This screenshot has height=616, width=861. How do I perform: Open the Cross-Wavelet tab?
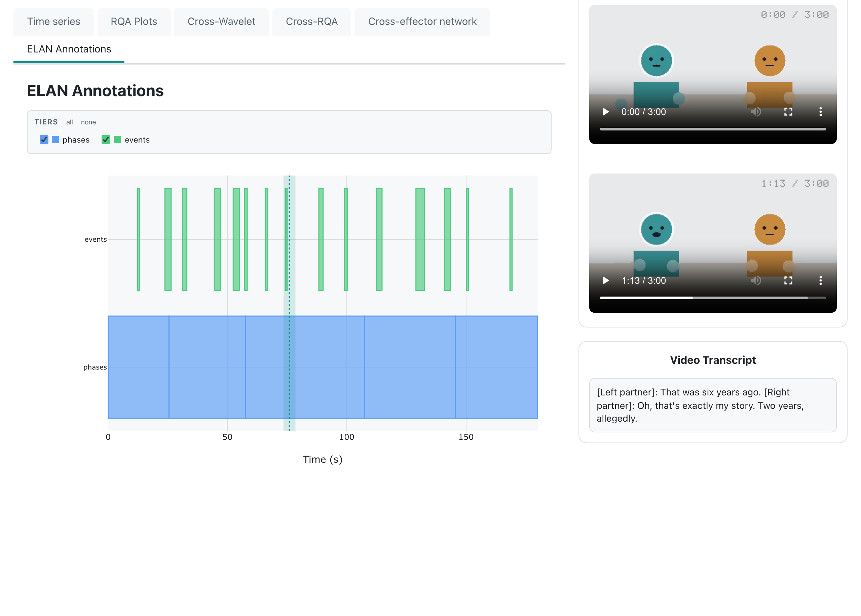[222, 22]
